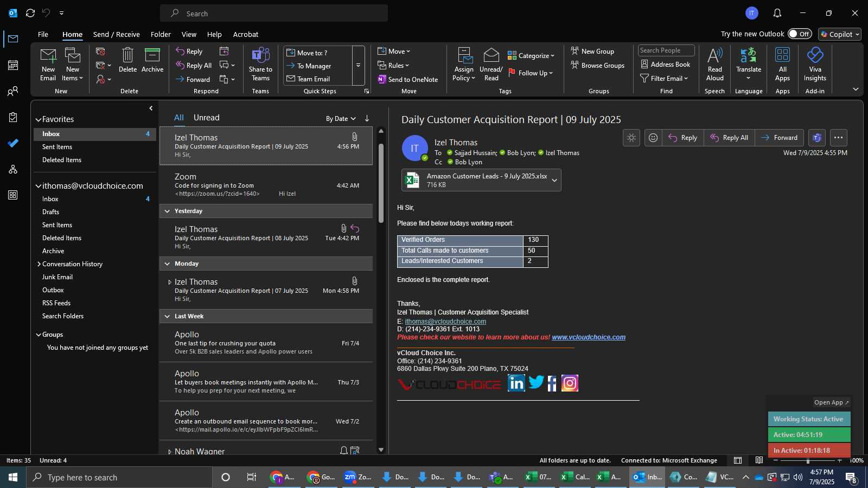Open Filter Email dropdown
Image resolution: width=868 pixels, height=488 pixels.
(664, 79)
